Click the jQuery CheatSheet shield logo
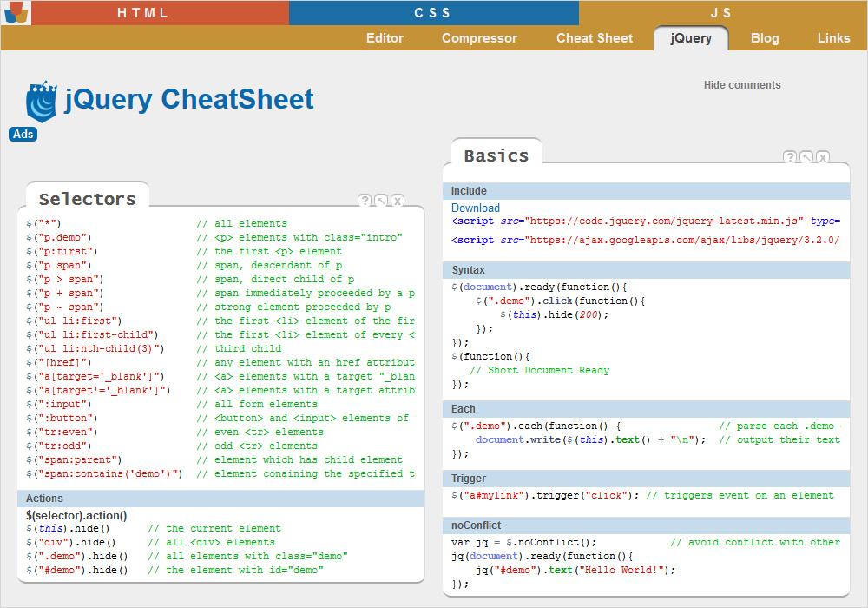The image size is (868, 608). click(x=42, y=102)
